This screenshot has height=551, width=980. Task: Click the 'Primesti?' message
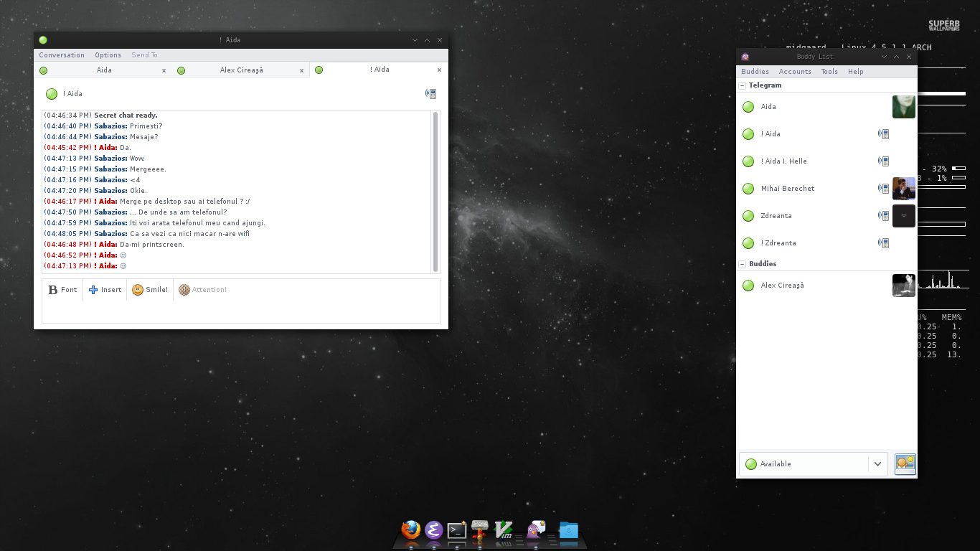tap(146, 126)
